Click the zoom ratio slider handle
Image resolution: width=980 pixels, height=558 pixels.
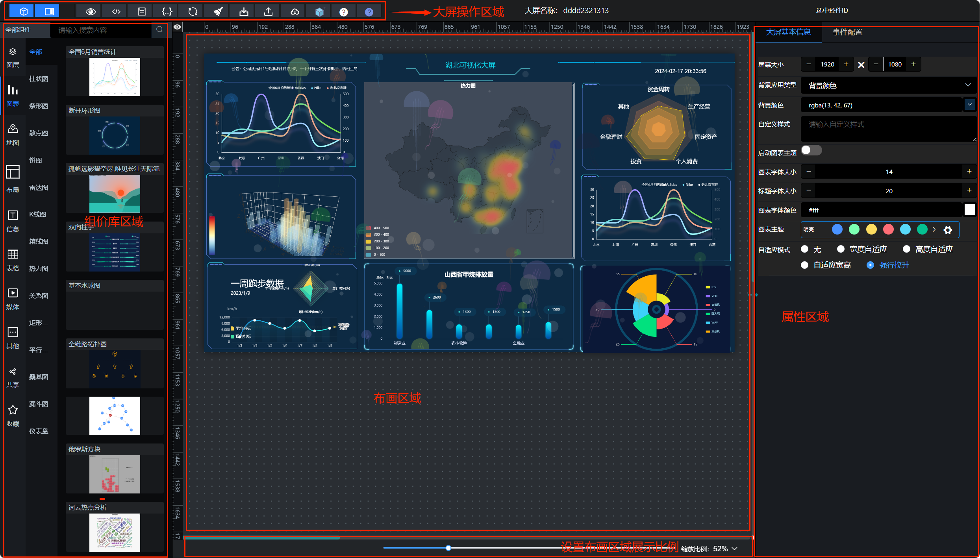(x=448, y=548)
